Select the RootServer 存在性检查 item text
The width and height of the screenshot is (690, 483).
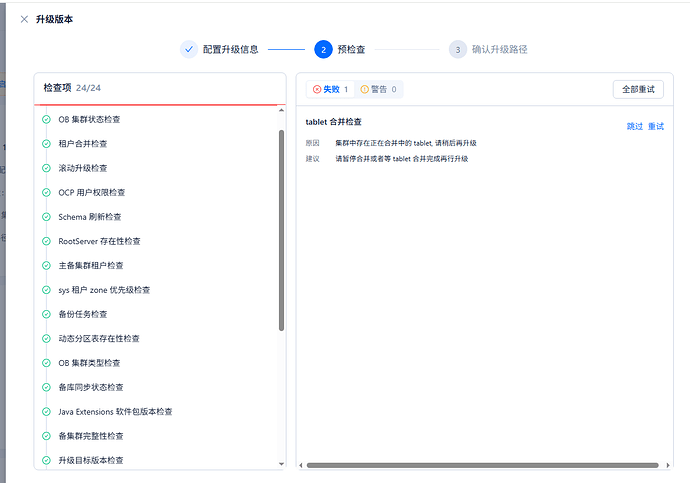tap(99, 241)
